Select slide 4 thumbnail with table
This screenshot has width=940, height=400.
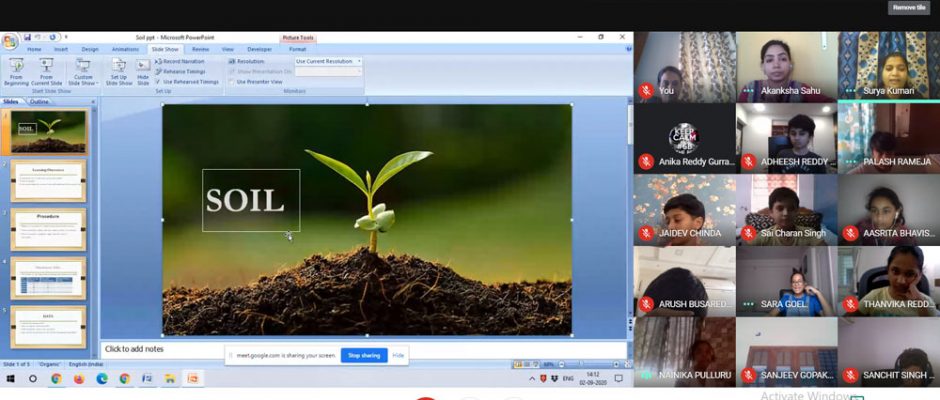coord(48,278)
